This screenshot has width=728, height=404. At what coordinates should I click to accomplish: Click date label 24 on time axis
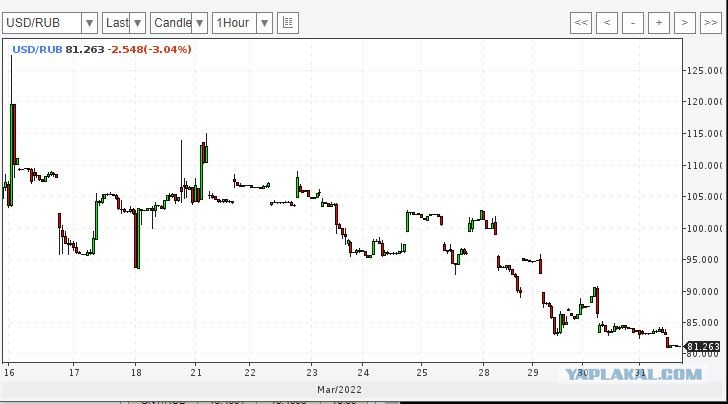pos(363,372)
